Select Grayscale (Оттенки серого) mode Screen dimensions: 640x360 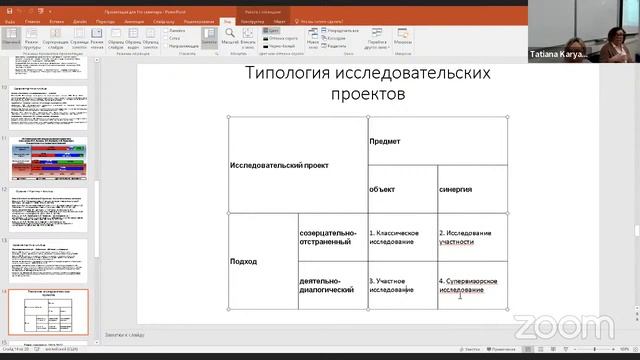[280, 38]
